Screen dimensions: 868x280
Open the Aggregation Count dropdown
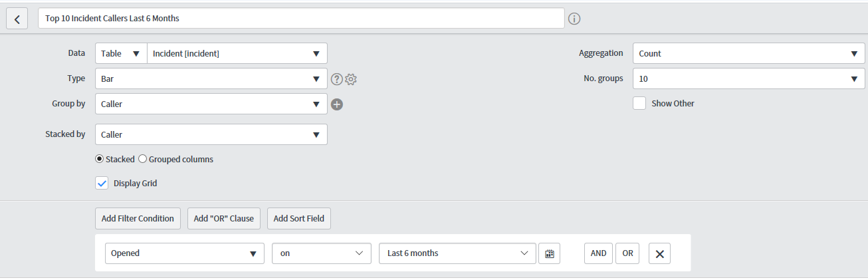749,54
